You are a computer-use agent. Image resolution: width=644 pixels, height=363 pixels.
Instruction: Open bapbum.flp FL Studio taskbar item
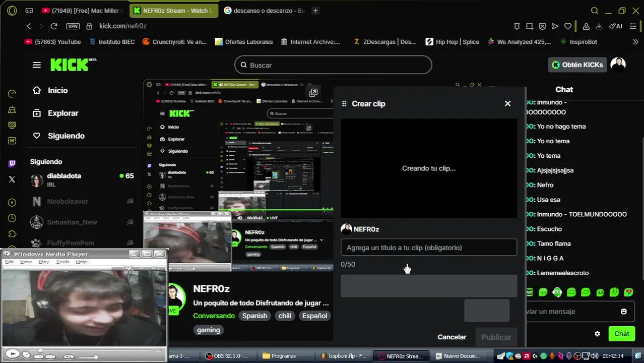pos(344,356)
